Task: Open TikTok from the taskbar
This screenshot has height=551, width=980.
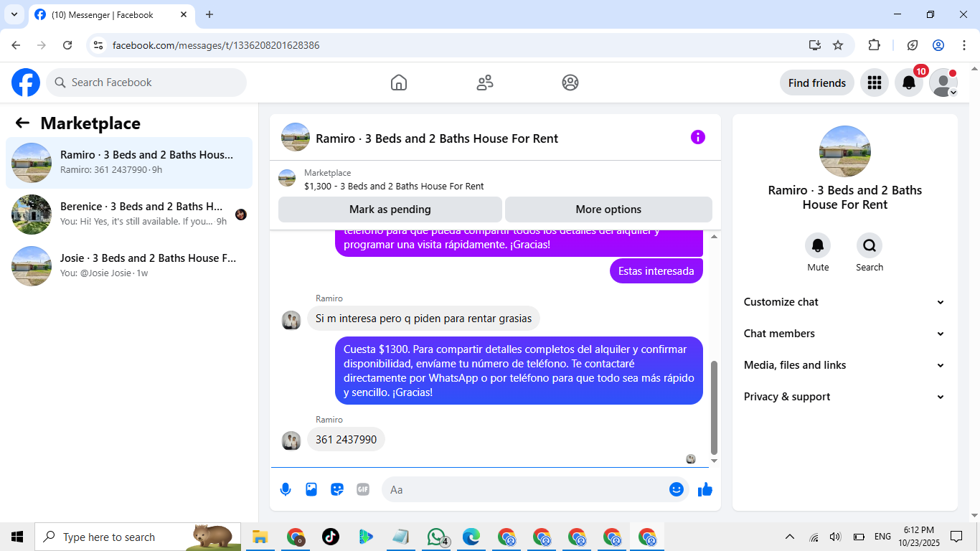Action: [330, 537]
